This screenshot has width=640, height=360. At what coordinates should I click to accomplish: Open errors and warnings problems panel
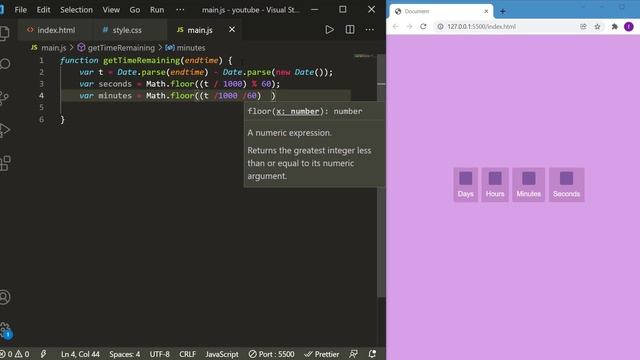click(15, 354)
